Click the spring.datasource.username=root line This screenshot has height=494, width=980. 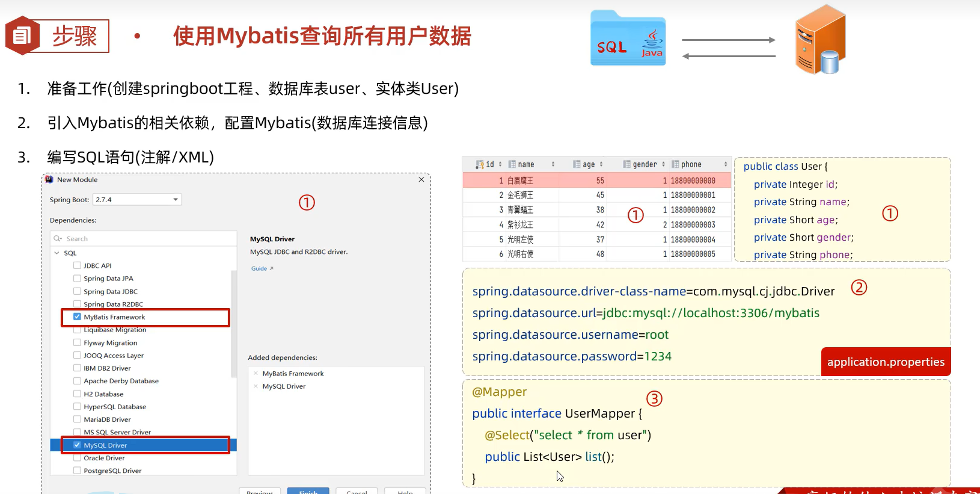570,335
